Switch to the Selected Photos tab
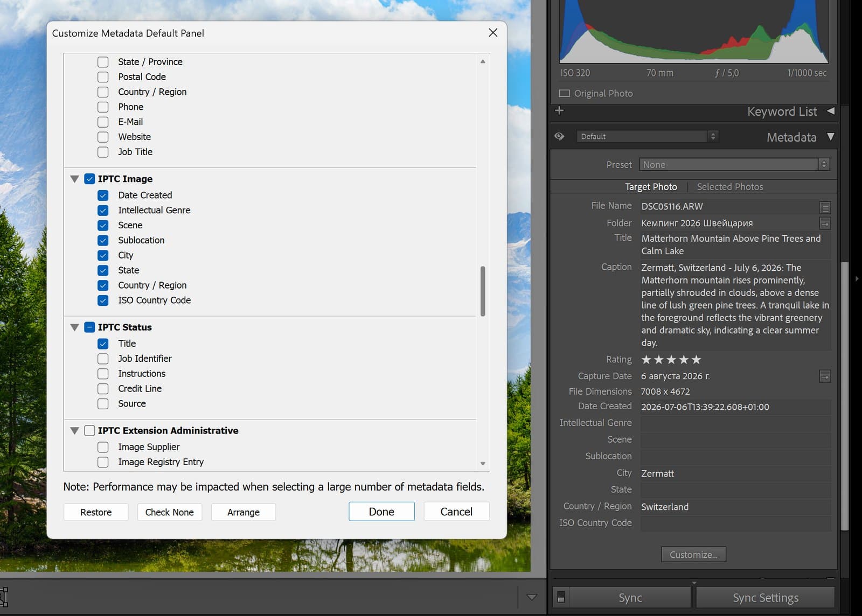 [730, 187]
